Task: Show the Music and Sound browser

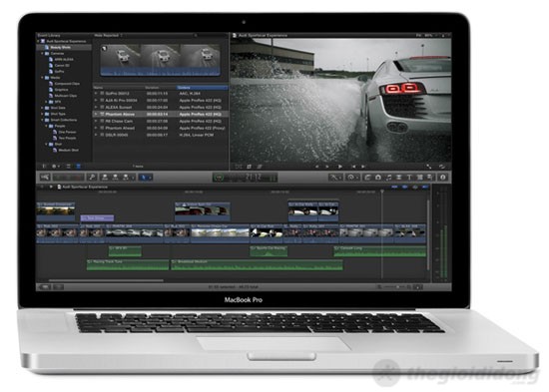Action: pyautogui.click(x=388, y=178)
